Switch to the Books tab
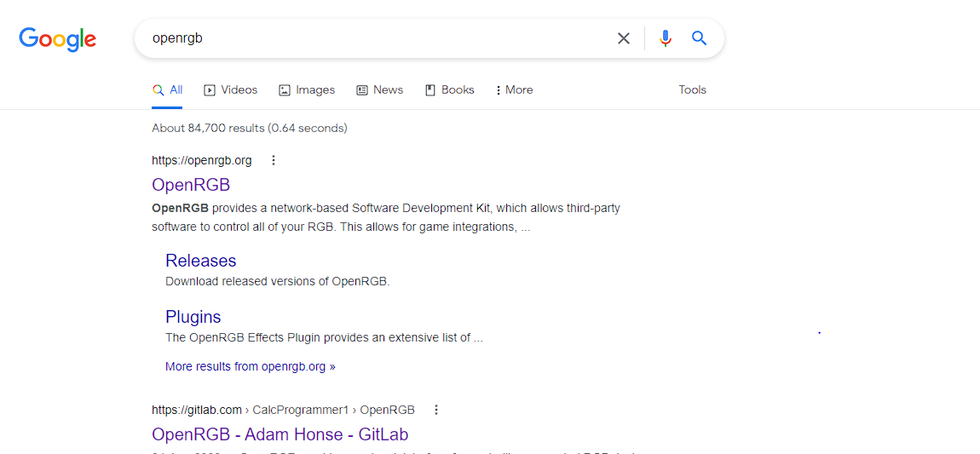This screenshot has width=980, height=454. coord(450,90)
